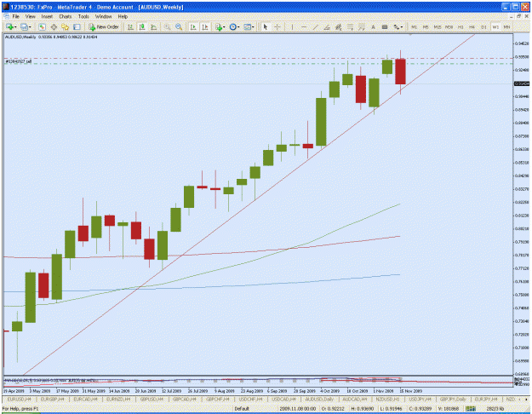Switch to the GBPUSD,H4 chart tab

[x=152, y=400]
